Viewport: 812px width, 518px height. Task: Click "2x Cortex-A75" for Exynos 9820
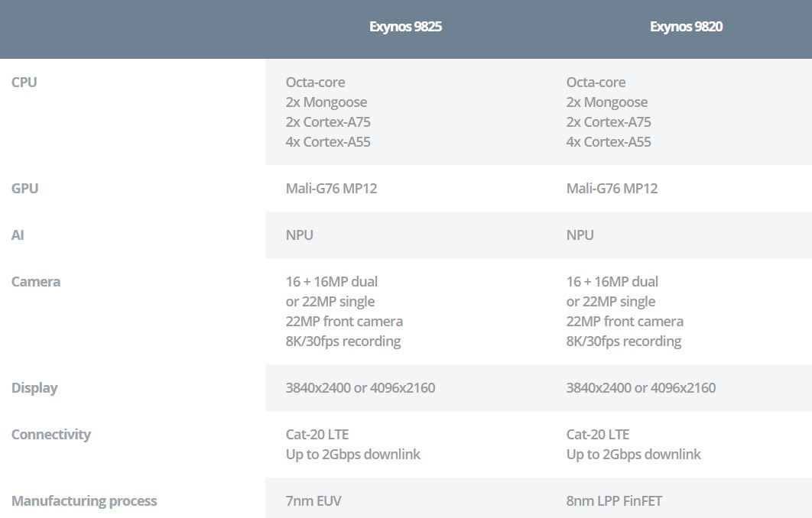click(x=609, y=122)
